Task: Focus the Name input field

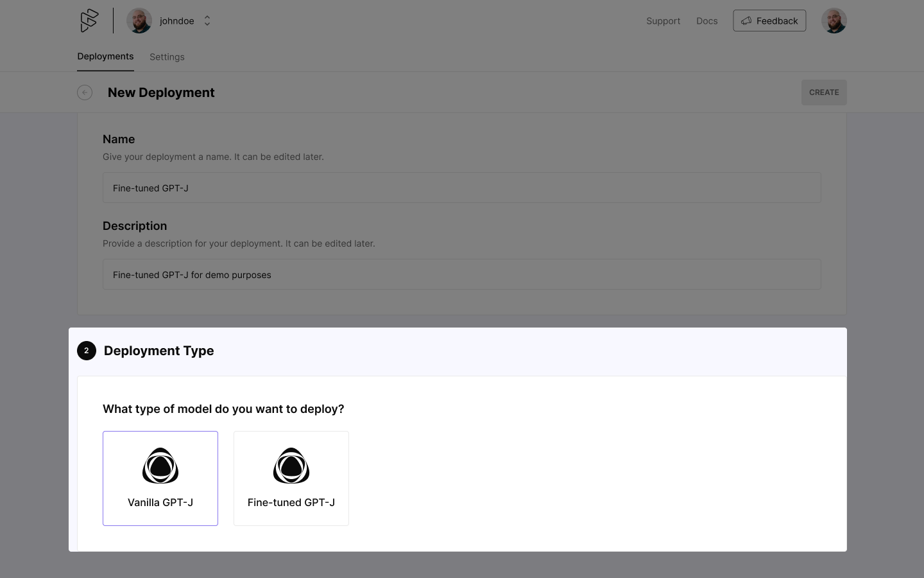Action: [461, 188]
